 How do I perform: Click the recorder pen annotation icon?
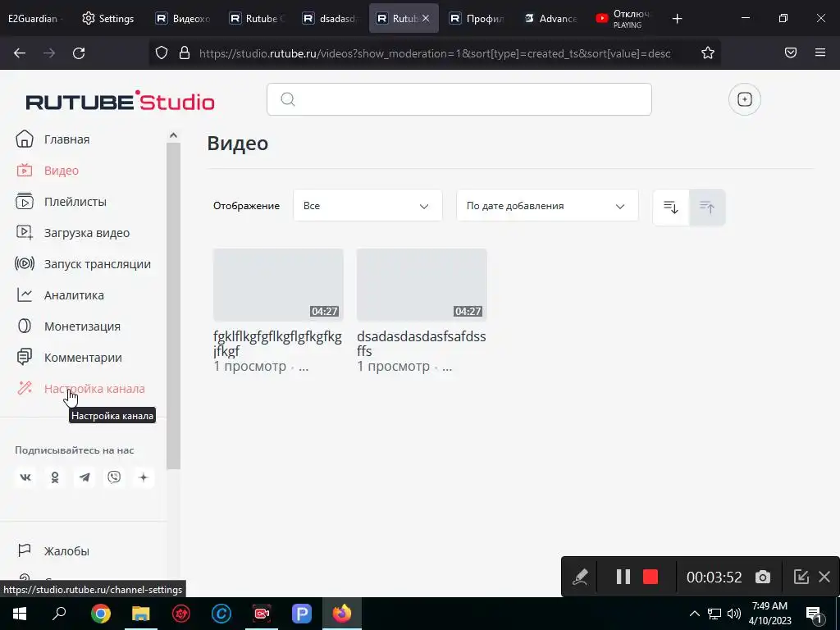[580, 577]
